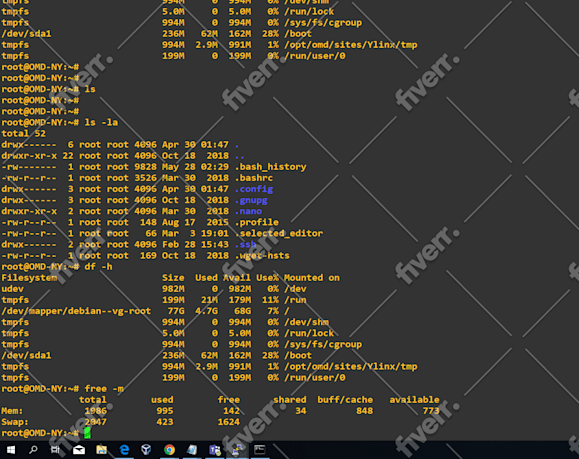Click the buff/cache value 848

click(x=364, y=411)
